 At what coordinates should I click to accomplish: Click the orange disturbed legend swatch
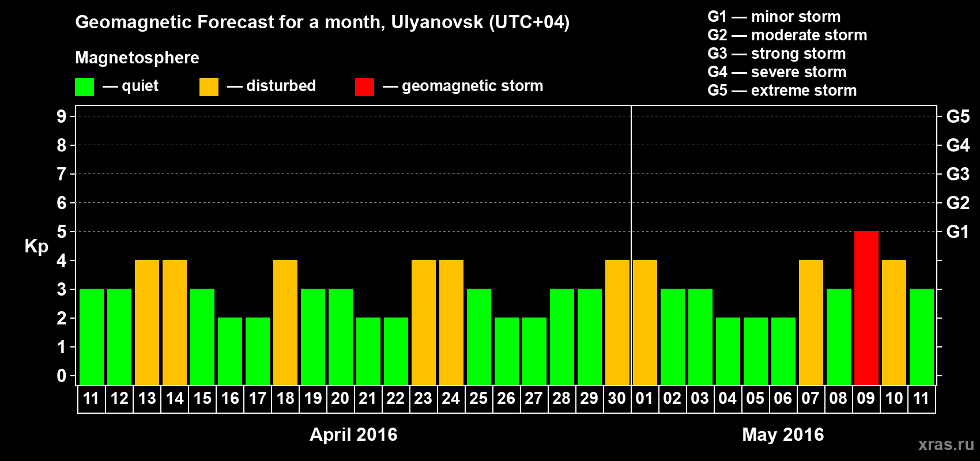coord(209,87)
